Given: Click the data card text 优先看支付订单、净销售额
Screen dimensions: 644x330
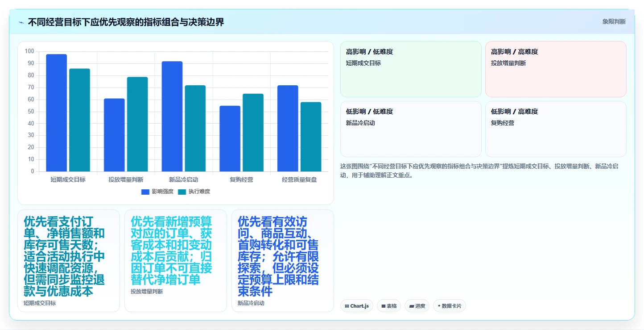Looking at the screenshot, I should pyautogui.click(x=64, y=257).
